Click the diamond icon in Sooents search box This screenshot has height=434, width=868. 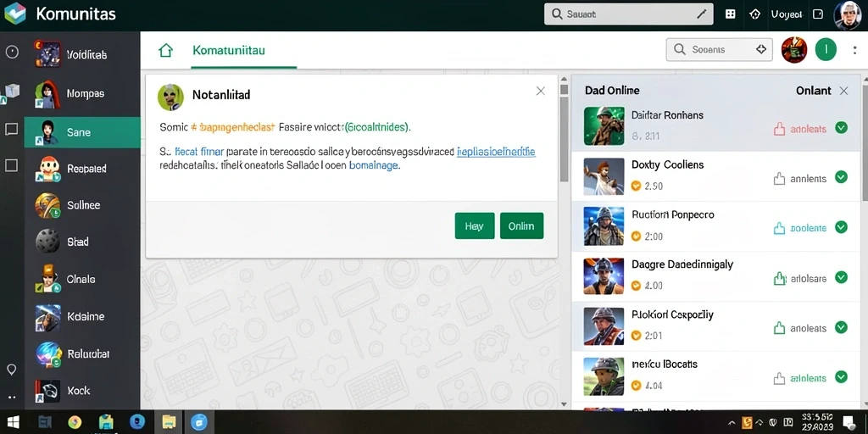pos(760,49)
